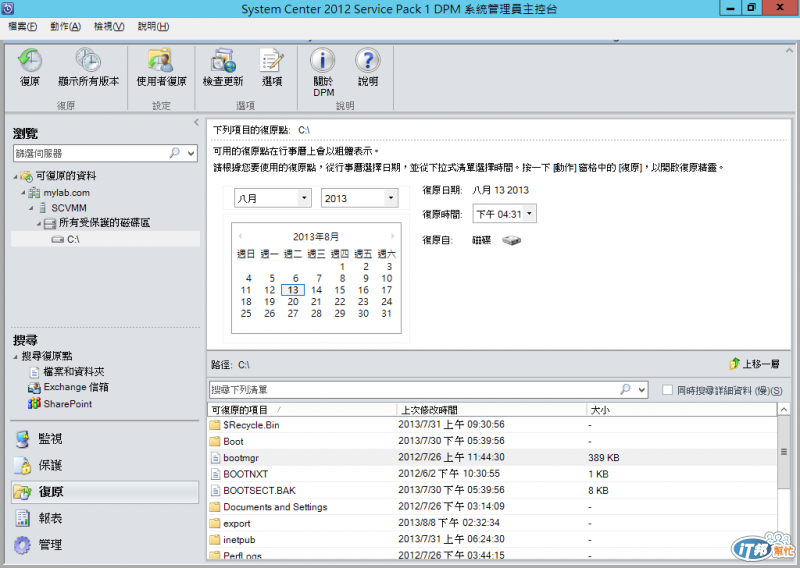The width and height of the screenshot is (800, 568).
Task: Collapse 所有受保護的磁碟區 tree node
Action: tap(39, 224)
